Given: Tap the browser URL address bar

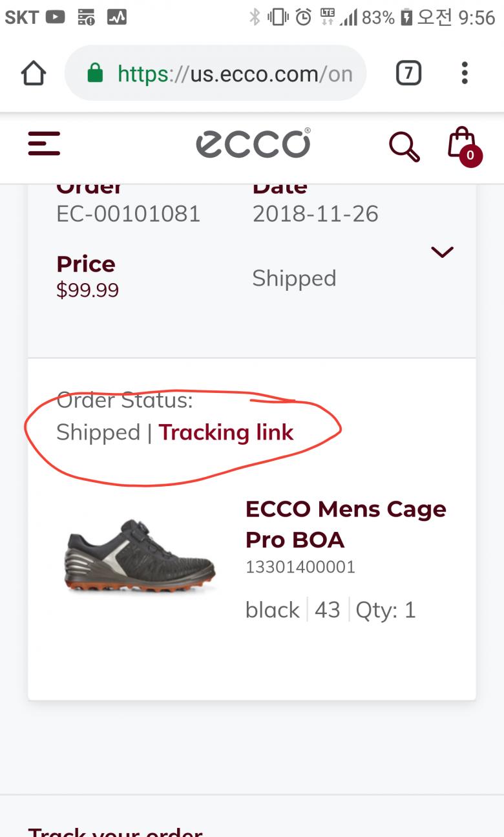Looking at the screenshot, I should (234, 73).
